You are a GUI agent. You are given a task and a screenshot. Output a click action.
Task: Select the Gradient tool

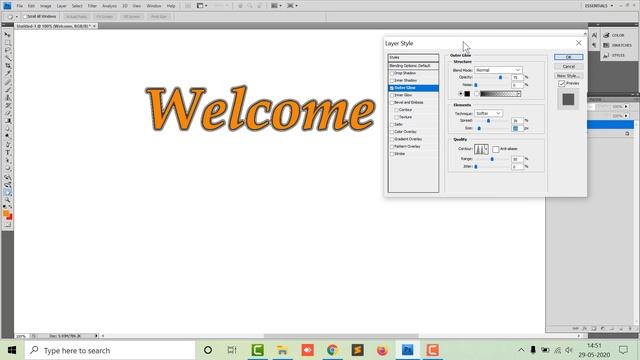7,121
